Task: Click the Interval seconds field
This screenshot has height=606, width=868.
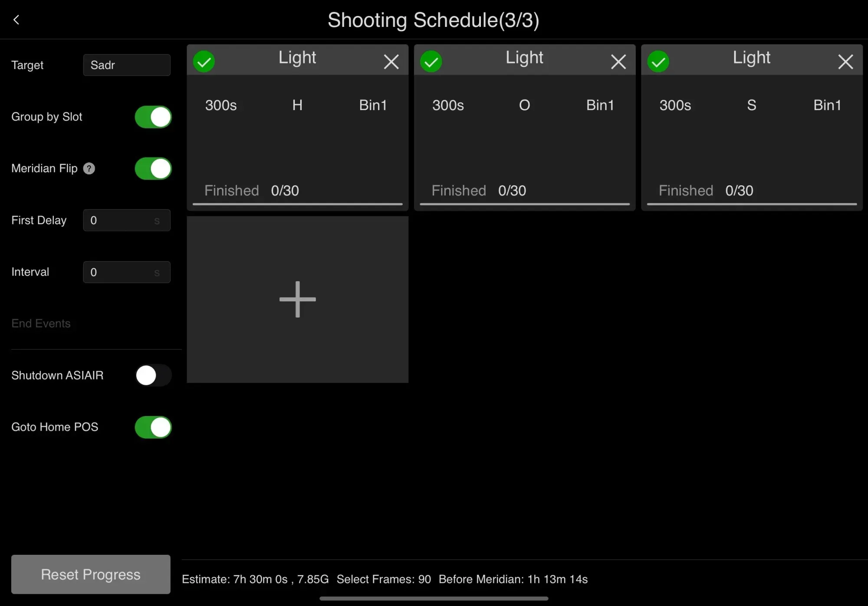Action: 126,272
